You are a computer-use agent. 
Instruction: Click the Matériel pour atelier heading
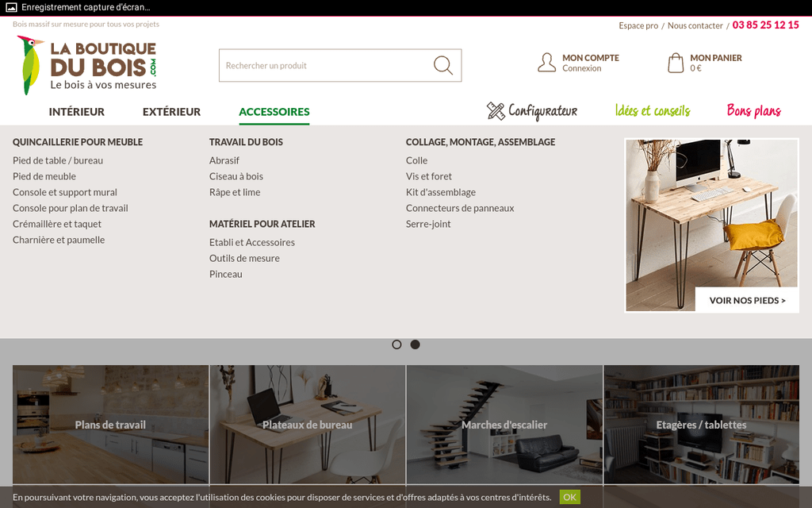coord(262,225)
